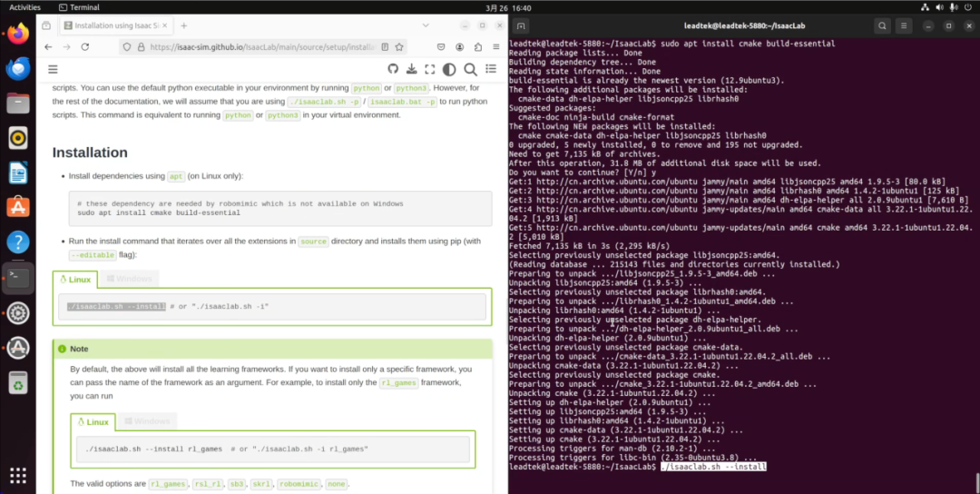
Task: Open the GitHub repository link icon
Action: pyautogui.click(x=393, y=69)
